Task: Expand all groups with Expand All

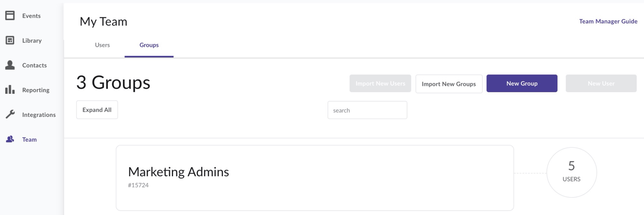Action: coord(97,110)
